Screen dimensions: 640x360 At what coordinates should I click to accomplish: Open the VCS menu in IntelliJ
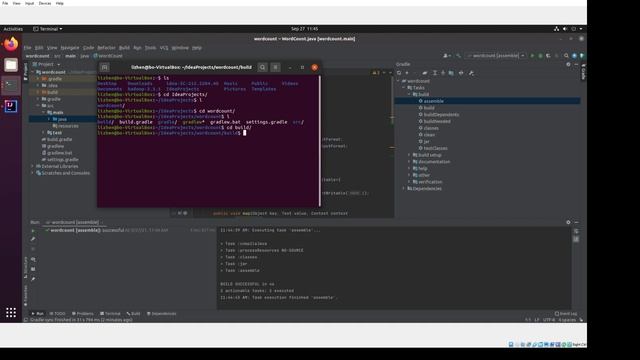(x=164, y=48)
